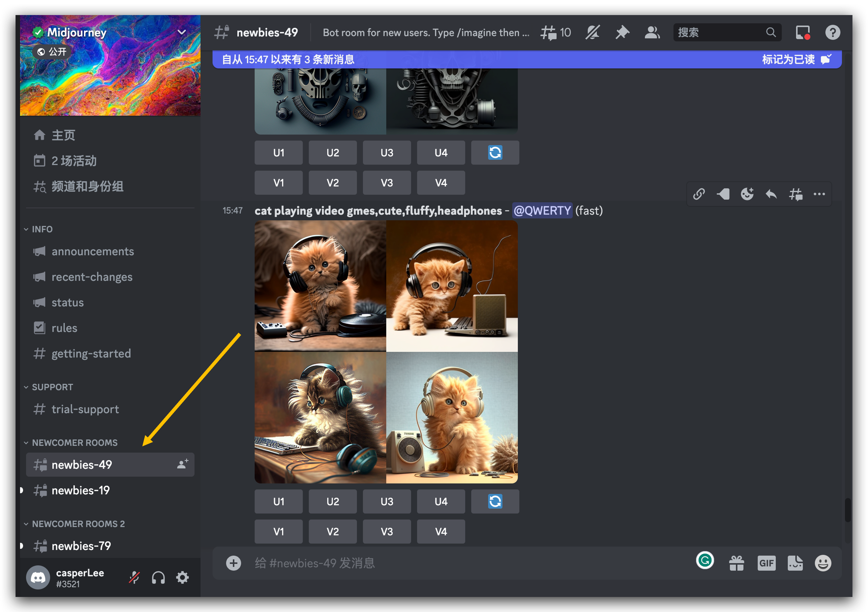The image size is (868, 612).
Task: Click the casperLee user avatar
Action: (38, 577)
